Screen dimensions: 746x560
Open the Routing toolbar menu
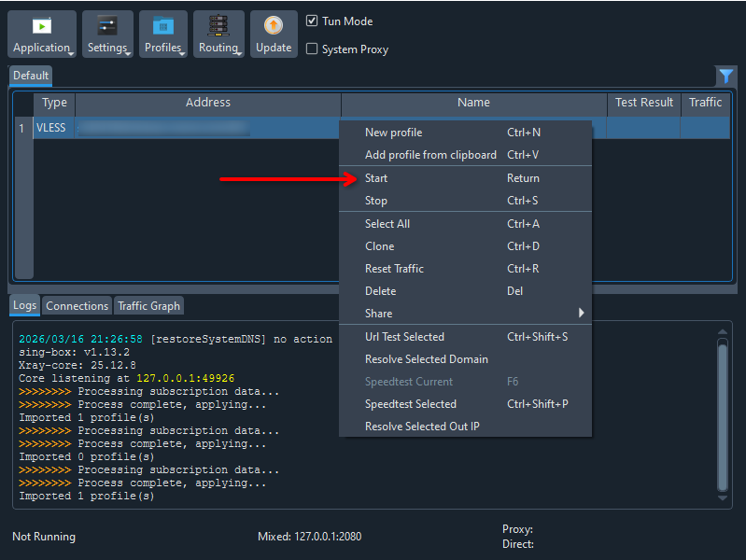(219, 35)
